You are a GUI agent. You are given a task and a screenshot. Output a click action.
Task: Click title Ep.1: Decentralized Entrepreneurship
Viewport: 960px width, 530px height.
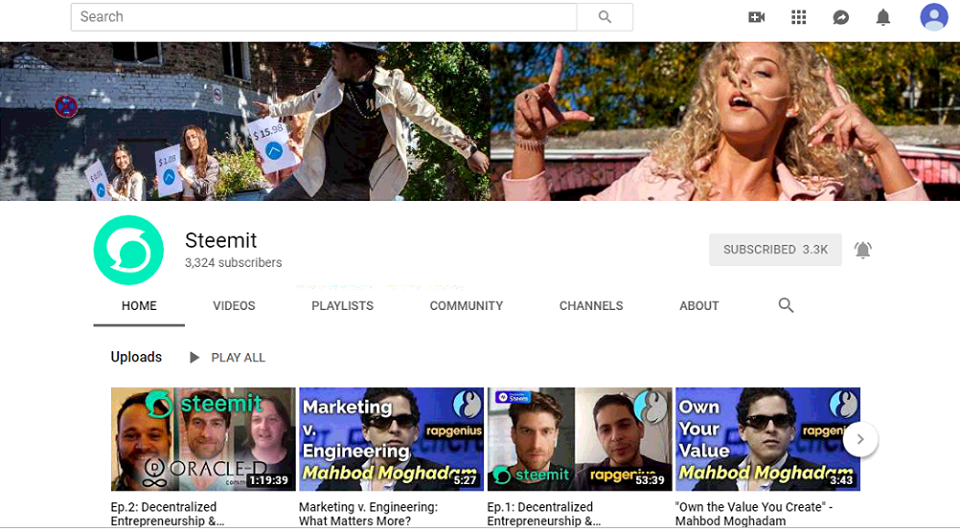coord(544,513)
